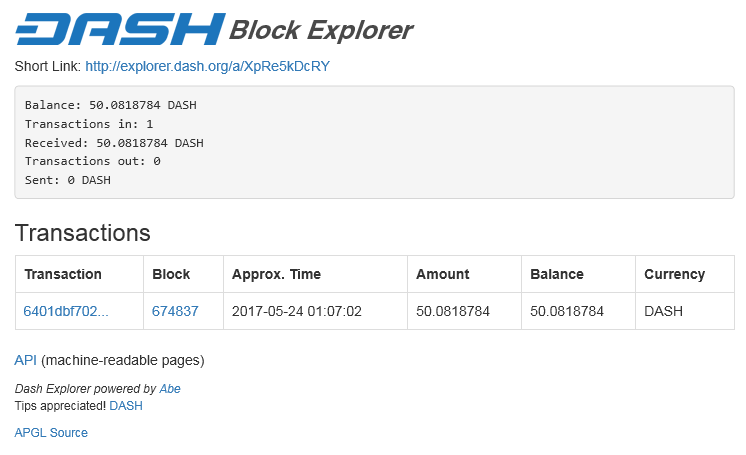Open block 674837
The image size is (746, 455).
tap(175, 311)
